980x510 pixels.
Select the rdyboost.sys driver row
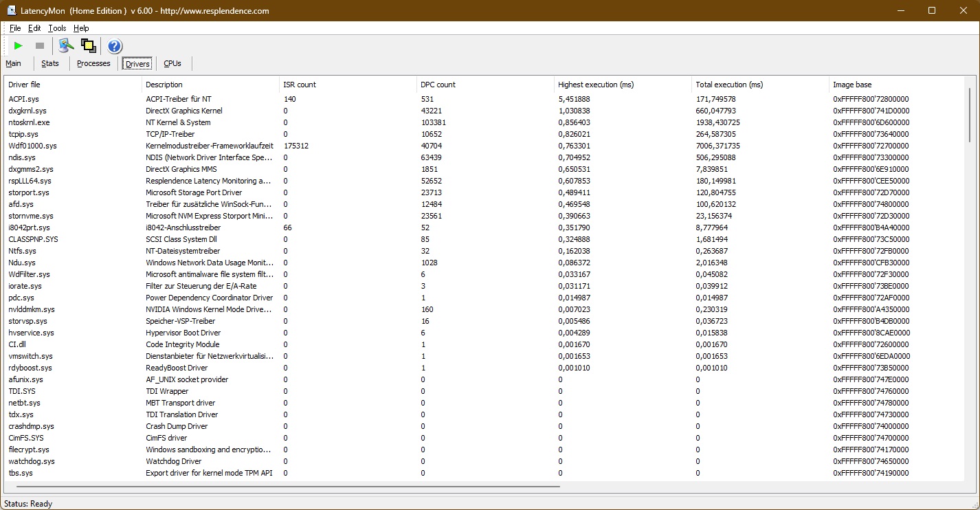coord(485,368)
